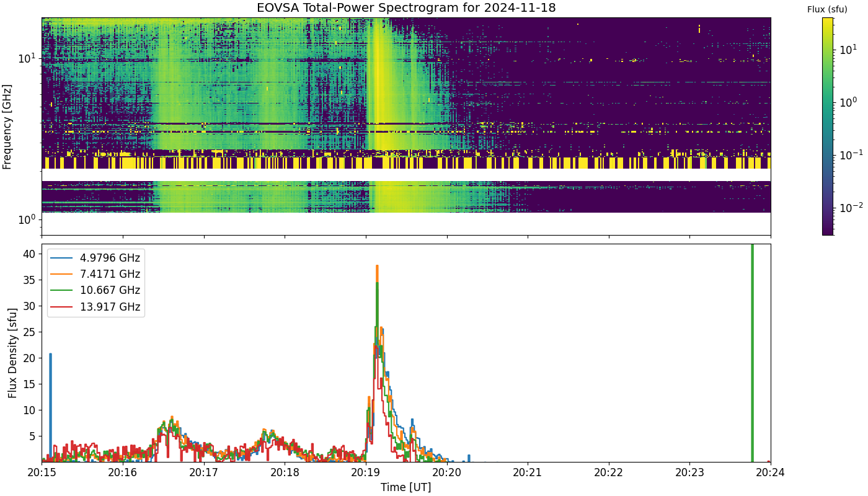
Task: Click the 4.9796 GHz legend entry
Action: [97, 258]
